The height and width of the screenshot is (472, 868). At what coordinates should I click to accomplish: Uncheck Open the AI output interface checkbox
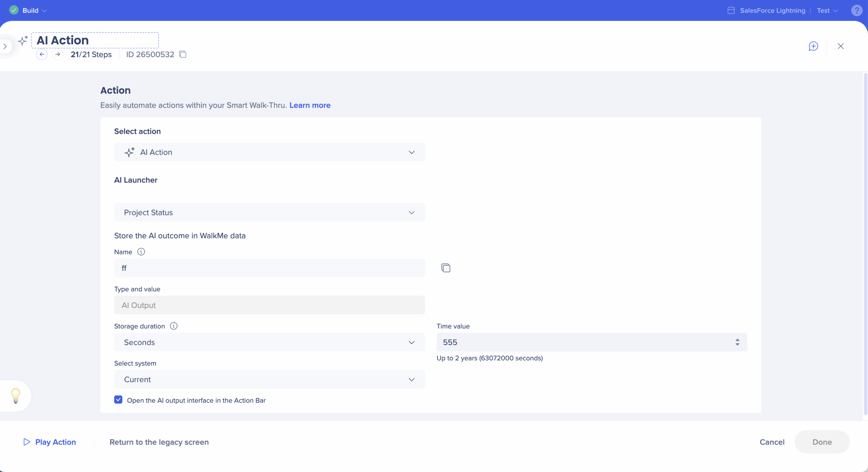pyautogui.click(x=118, y=400)
